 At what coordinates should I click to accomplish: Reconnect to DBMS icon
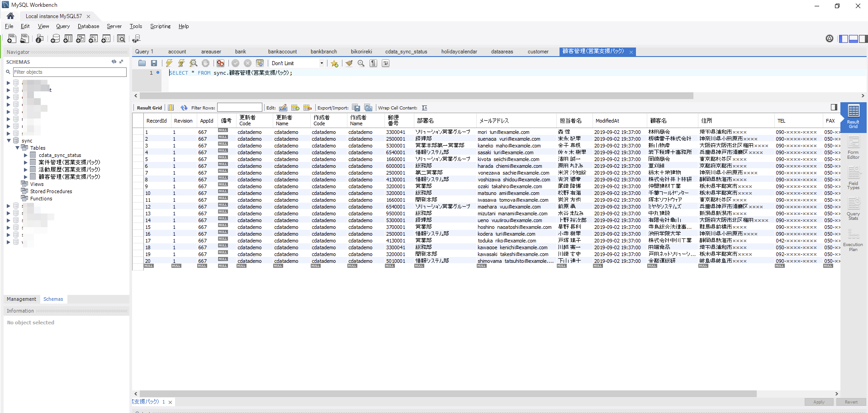136,39
